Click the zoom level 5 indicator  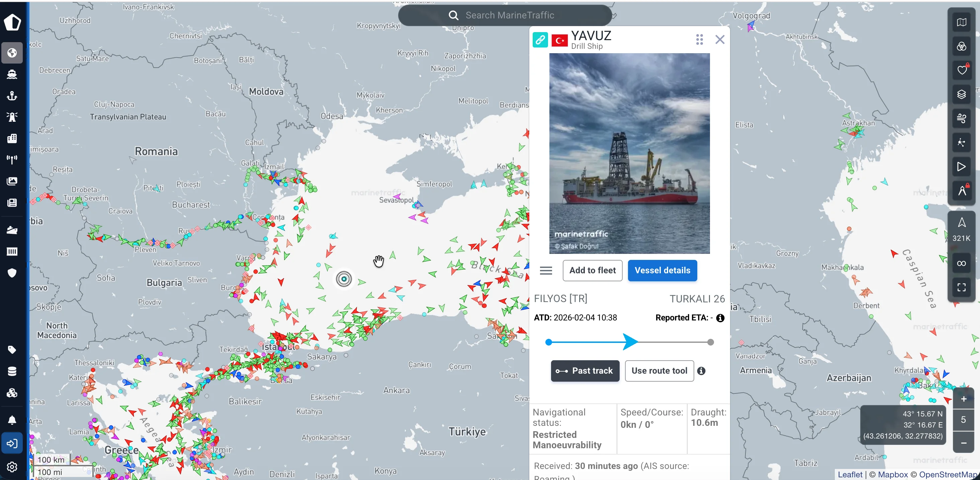pos(964,420)
